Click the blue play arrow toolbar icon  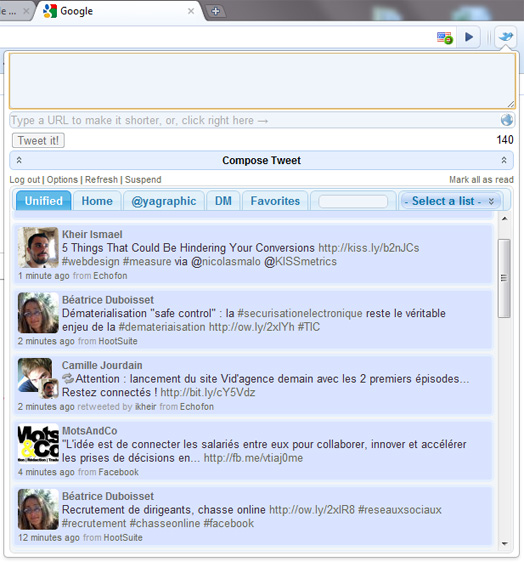pyautogui.click(x=469, y=37)
